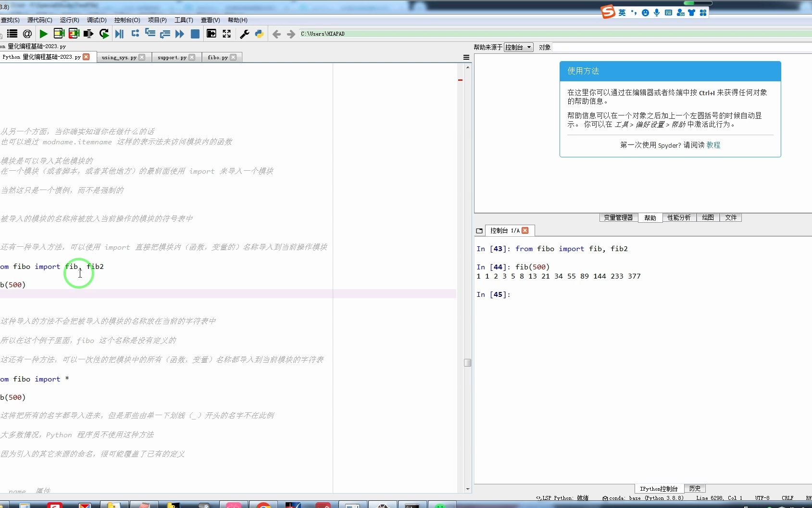Open the 源代码(C) menu

(x=39, y=20)
